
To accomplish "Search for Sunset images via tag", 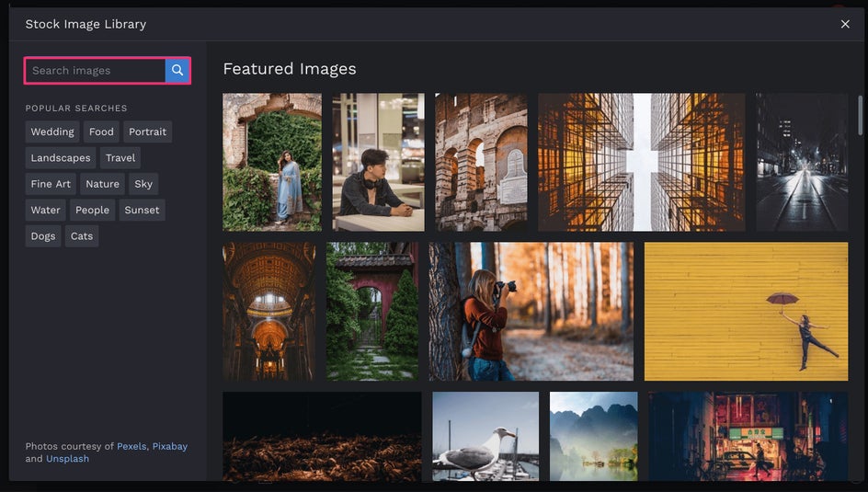I will 142,210.
